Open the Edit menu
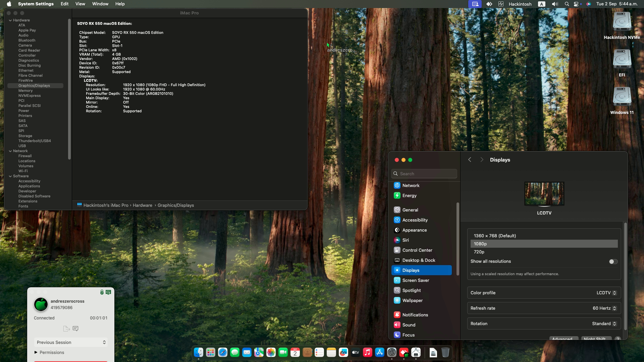Viewport: 644px width, 362px height. [x=64, y=4]
